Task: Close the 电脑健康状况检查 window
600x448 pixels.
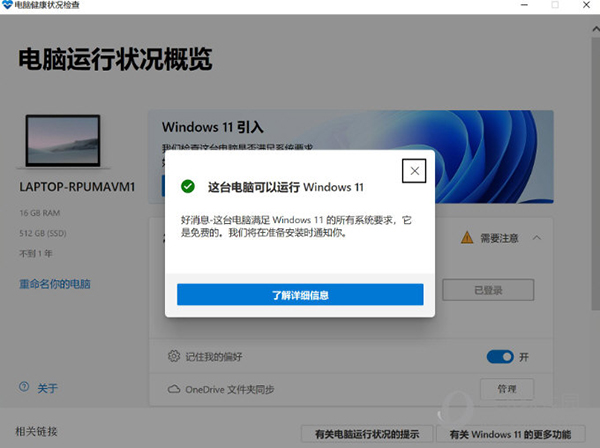Action: coord(586,5)
